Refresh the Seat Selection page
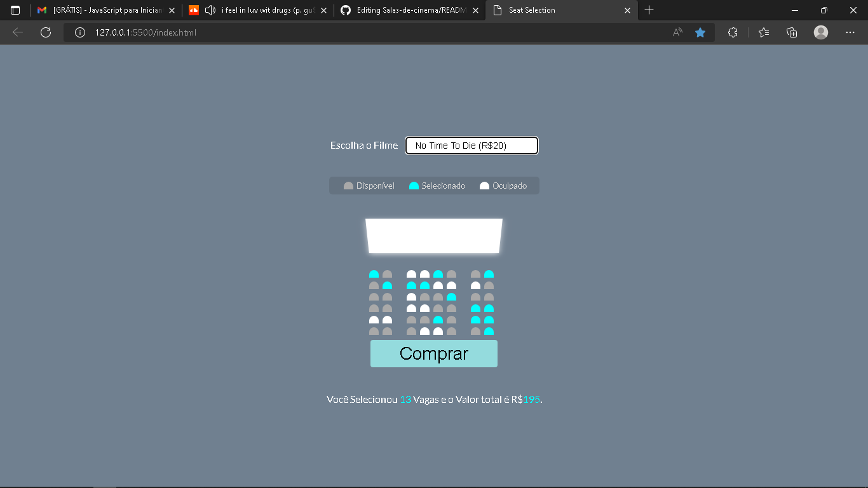This screenshot has width=868, height=488. tap(45, 32)
